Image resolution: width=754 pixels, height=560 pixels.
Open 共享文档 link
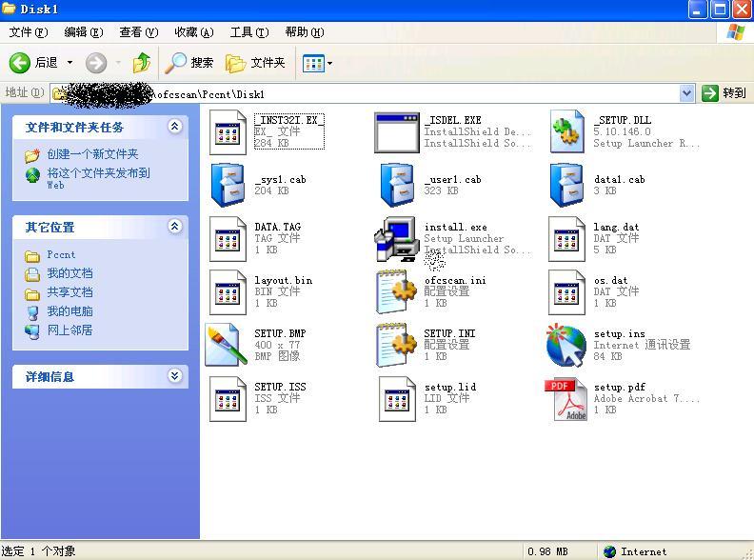(69, 292)
